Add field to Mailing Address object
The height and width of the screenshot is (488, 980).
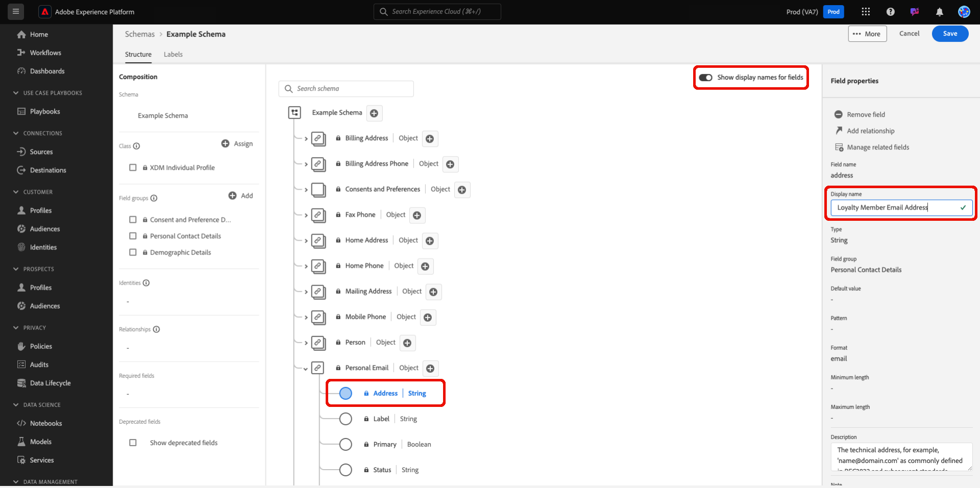(x=433, y=292)
